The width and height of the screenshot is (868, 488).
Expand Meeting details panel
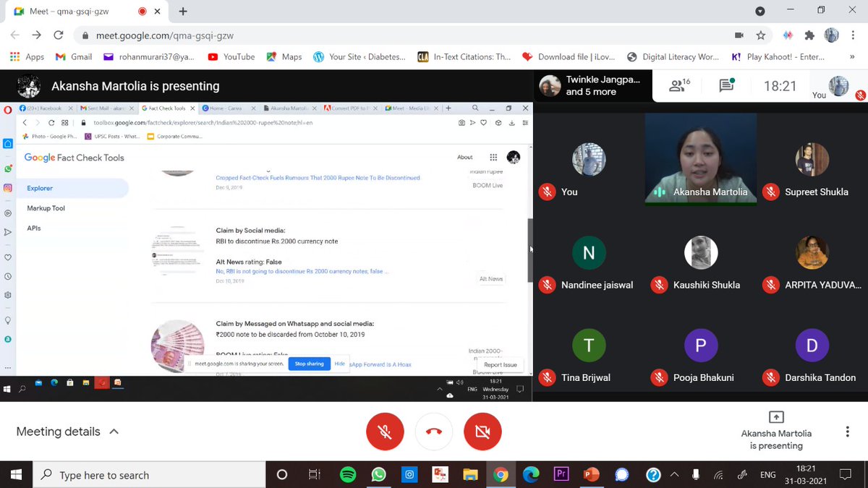tap(67, 432)
